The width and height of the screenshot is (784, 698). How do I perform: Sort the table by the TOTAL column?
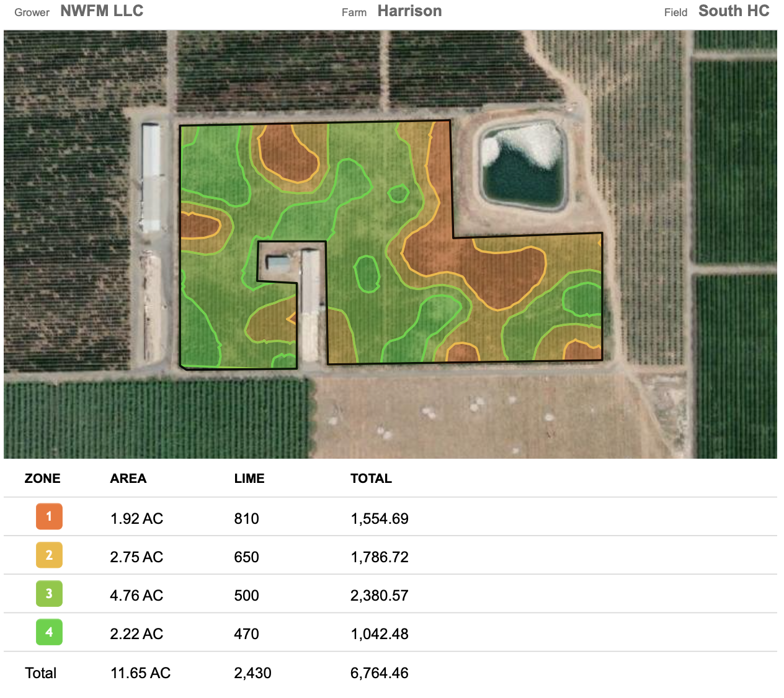371,478
